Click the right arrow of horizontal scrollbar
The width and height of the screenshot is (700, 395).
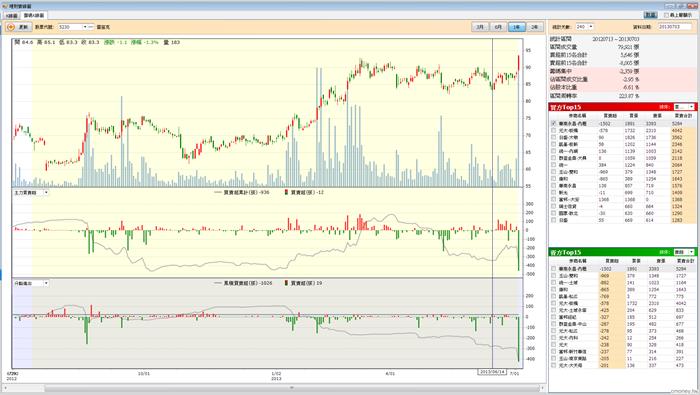[x=543, y=388]
